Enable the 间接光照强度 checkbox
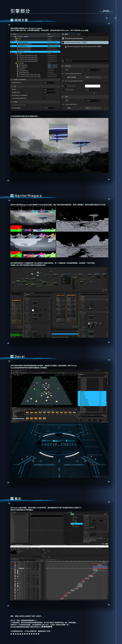122x644 pixels. (63, 90)
